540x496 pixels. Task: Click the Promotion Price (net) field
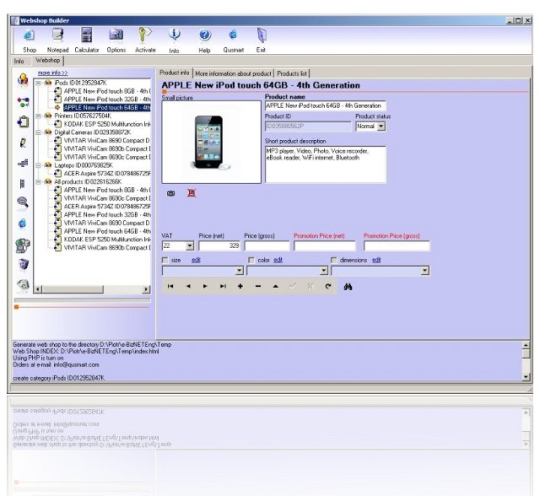[325, 246]
